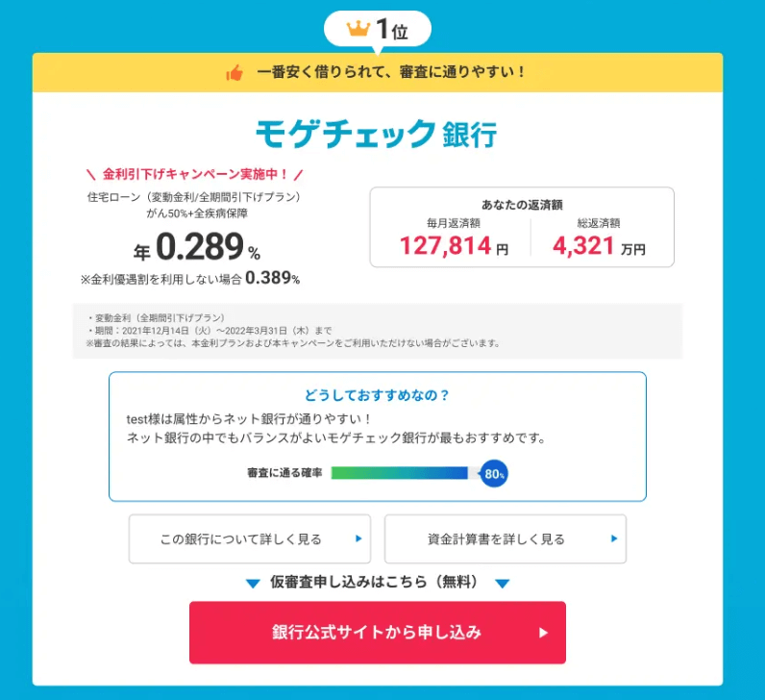The width and height of the screenshot is (765, 700).
Task: Click right blue triangle after（無料）
Action: (502, 584)
